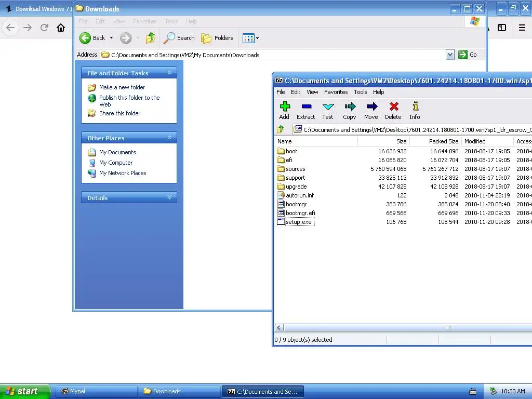The image size is (532, 399).
Task: Toggle the Folders pane in Downloads
Action: [217, 38]
